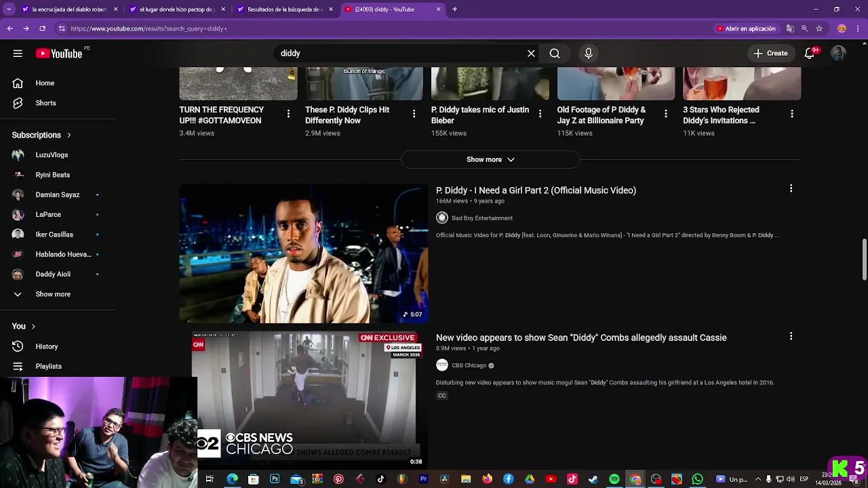Open options for P. Diddy takes mic short
The height and width of the screenshot is (488, 868).
coord(540,114)
